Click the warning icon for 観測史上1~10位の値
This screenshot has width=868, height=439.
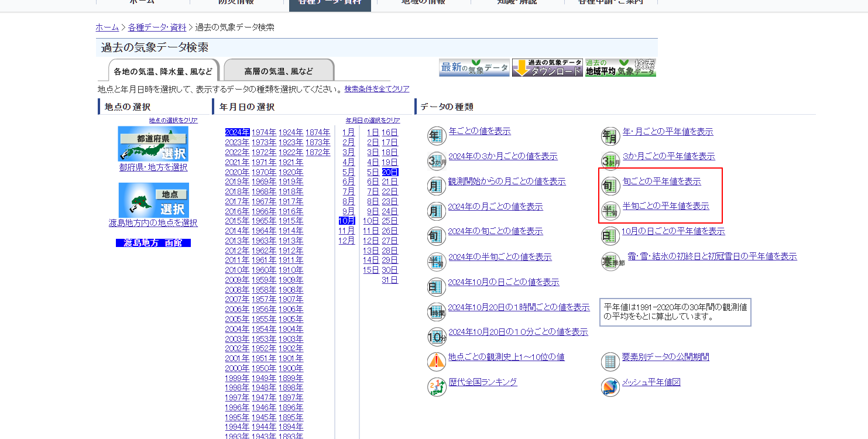pyautogui.click(x=437, y=362)
